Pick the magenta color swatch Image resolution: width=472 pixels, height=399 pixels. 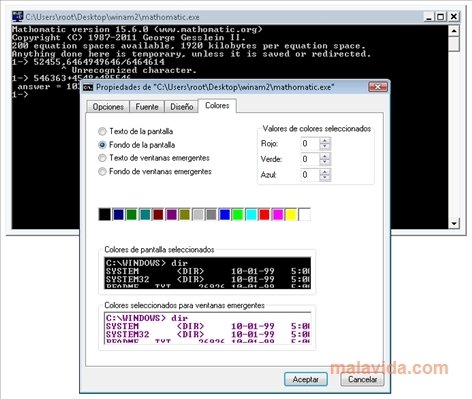coord(278,214)
